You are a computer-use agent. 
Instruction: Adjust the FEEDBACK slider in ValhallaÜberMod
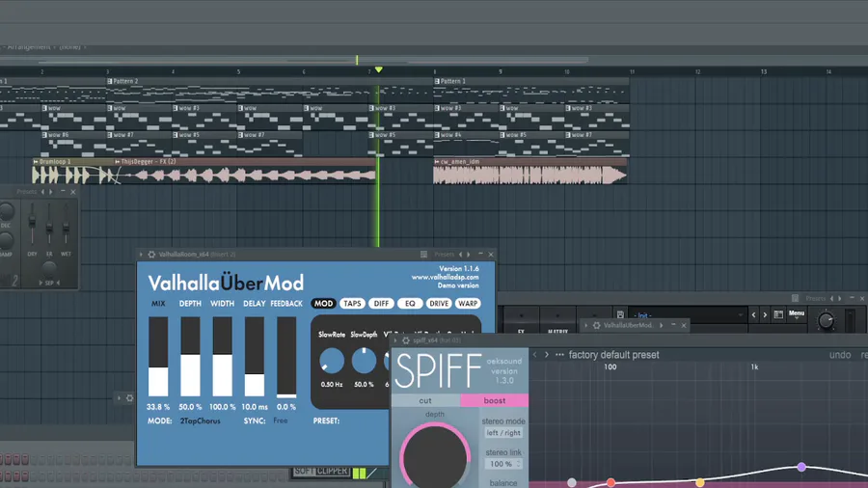tap(286, 357)
